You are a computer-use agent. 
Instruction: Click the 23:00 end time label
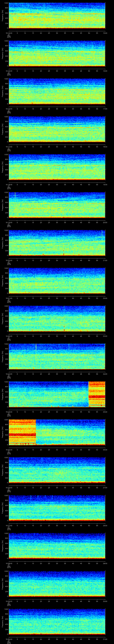(105, 336)
